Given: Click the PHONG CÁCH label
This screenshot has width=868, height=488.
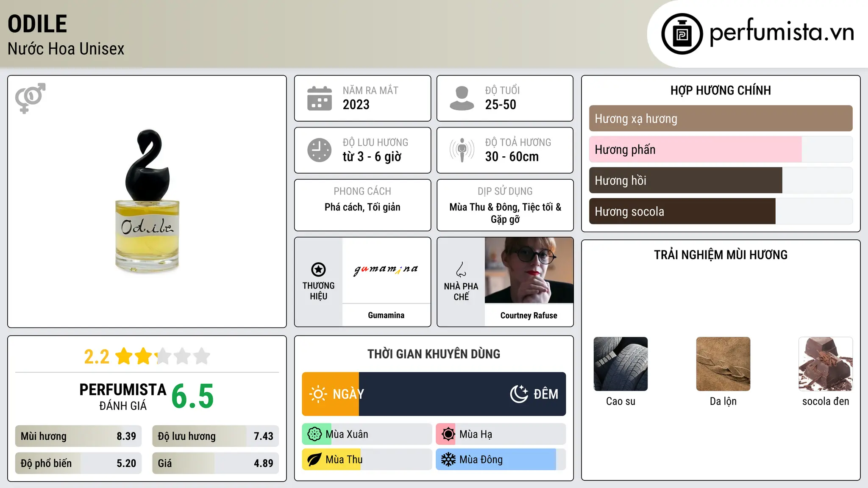Looking at the screenshot, I should (x=362, y=191).
